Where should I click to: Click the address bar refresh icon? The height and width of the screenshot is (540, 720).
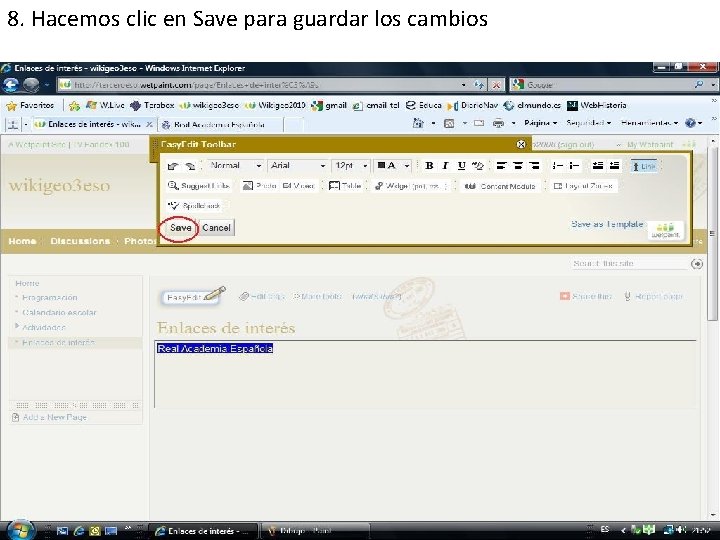[479, 85]
